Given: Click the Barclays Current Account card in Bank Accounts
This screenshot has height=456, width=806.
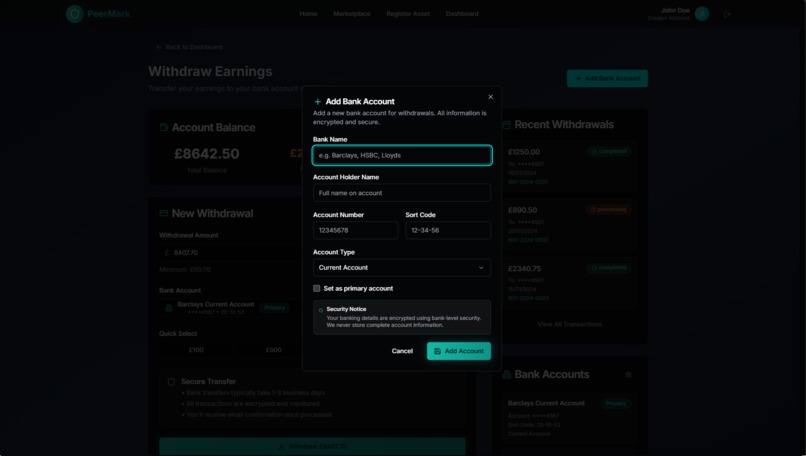Looking at the screenshot, I should (x=569, y=419).
